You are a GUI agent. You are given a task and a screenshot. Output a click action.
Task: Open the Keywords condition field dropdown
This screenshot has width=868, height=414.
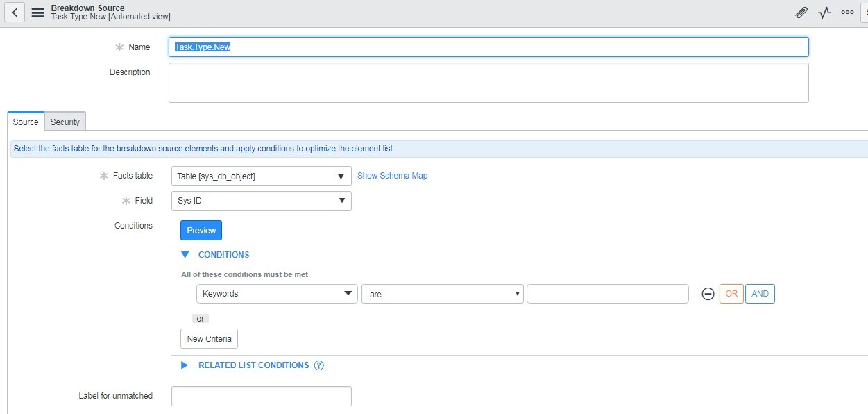277,294
